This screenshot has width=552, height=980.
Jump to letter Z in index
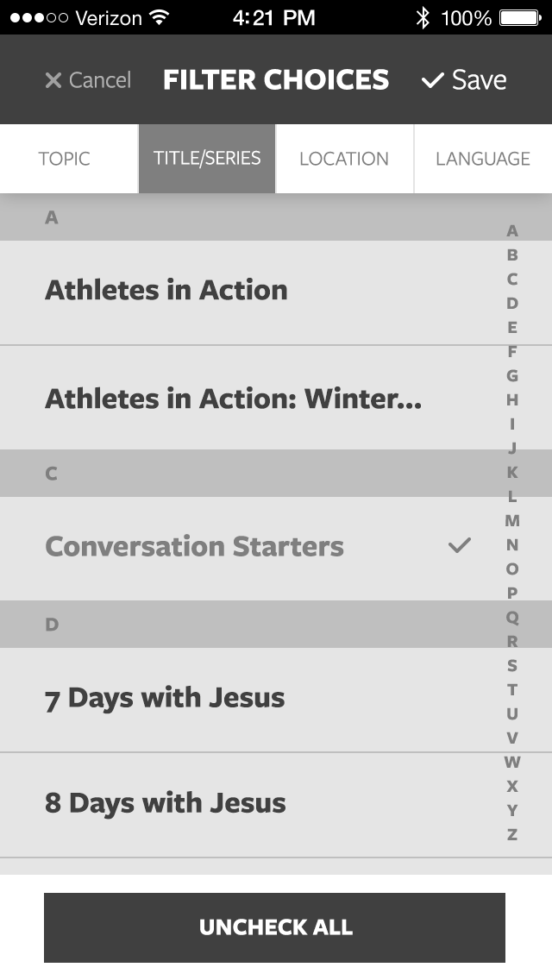point(512,834)
